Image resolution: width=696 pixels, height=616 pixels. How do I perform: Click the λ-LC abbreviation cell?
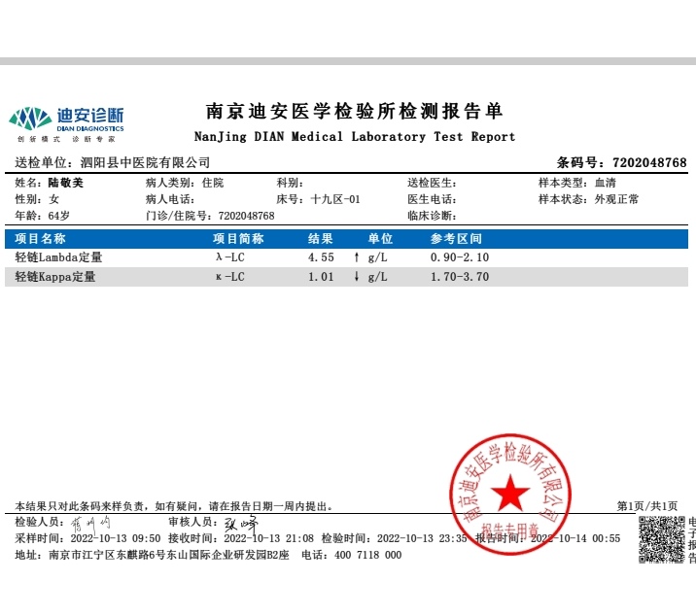click(229, 257)
